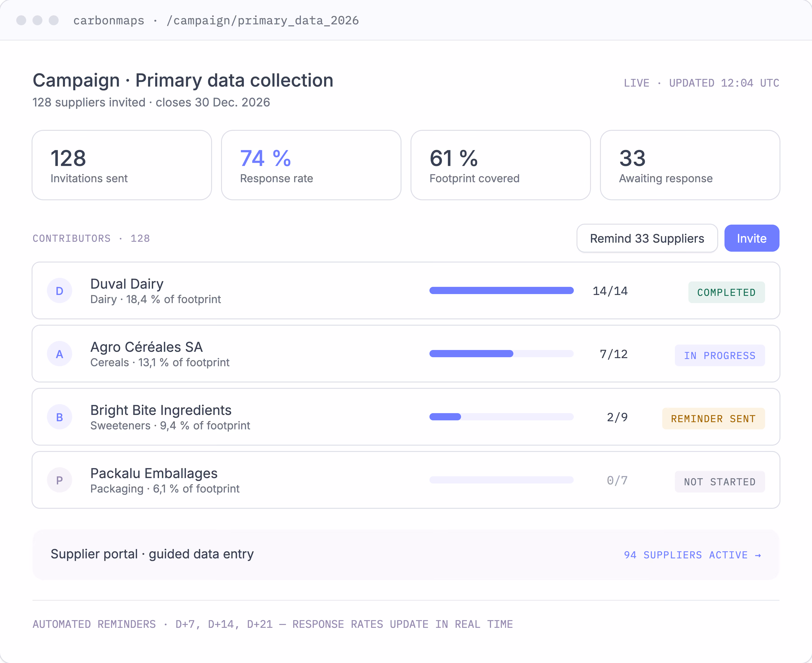
Task: Click the Agro Céréales SA progress bar
Action: (x=501, y=354)
